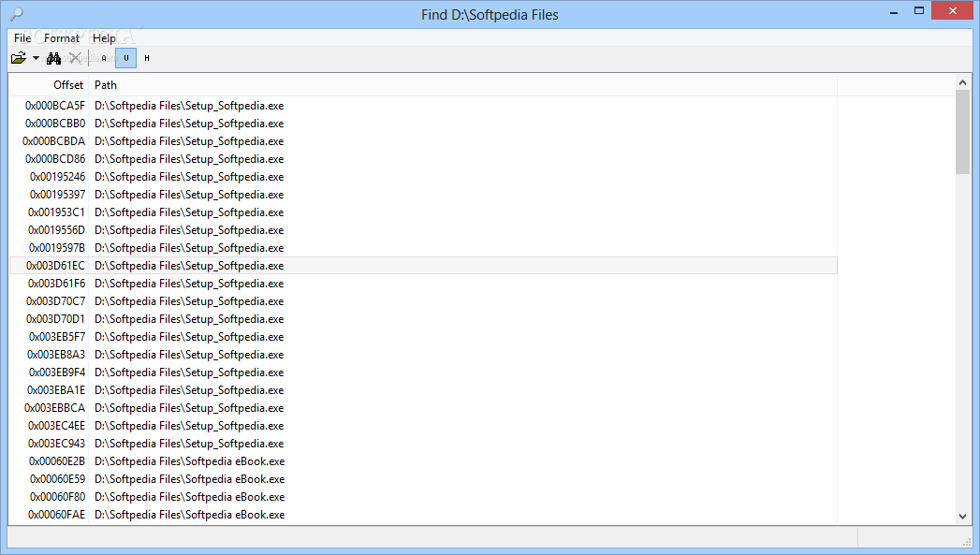Open a folder with the toolbar folder icon

click(19, 58)
